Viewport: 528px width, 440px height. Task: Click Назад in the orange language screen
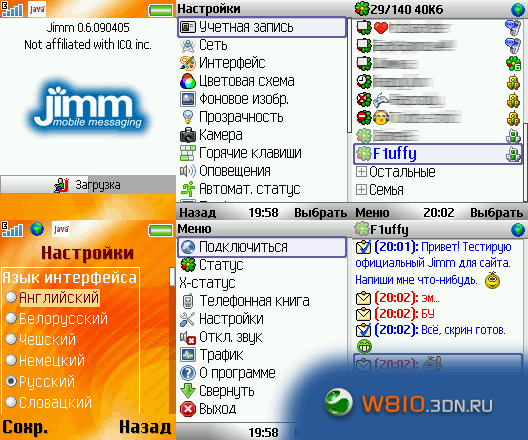point(145,428)
